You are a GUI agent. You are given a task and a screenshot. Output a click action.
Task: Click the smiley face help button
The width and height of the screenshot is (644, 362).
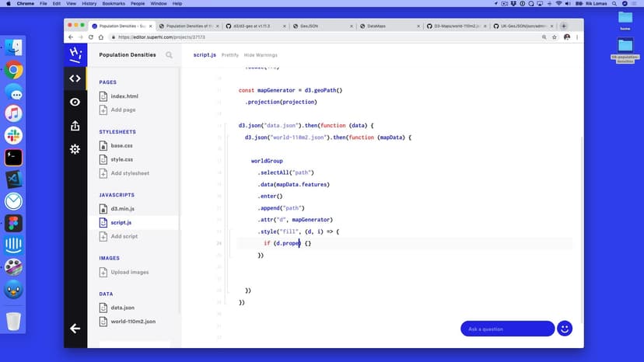[565, 329]
